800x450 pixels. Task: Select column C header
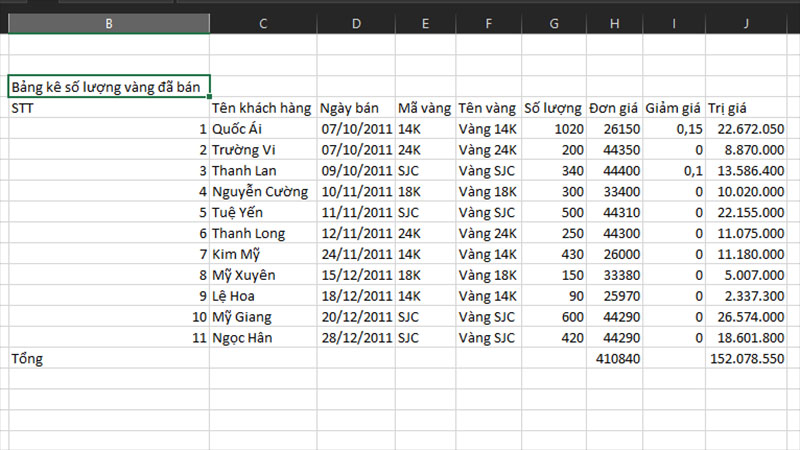[263, 23]
